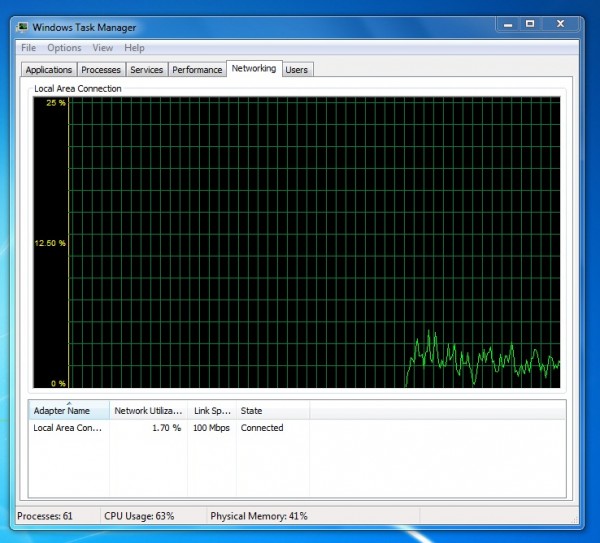Switch to the Processes tab
The height and width of the screenshot is (543, 600).
pyautogui.click(x=101, y=70)
